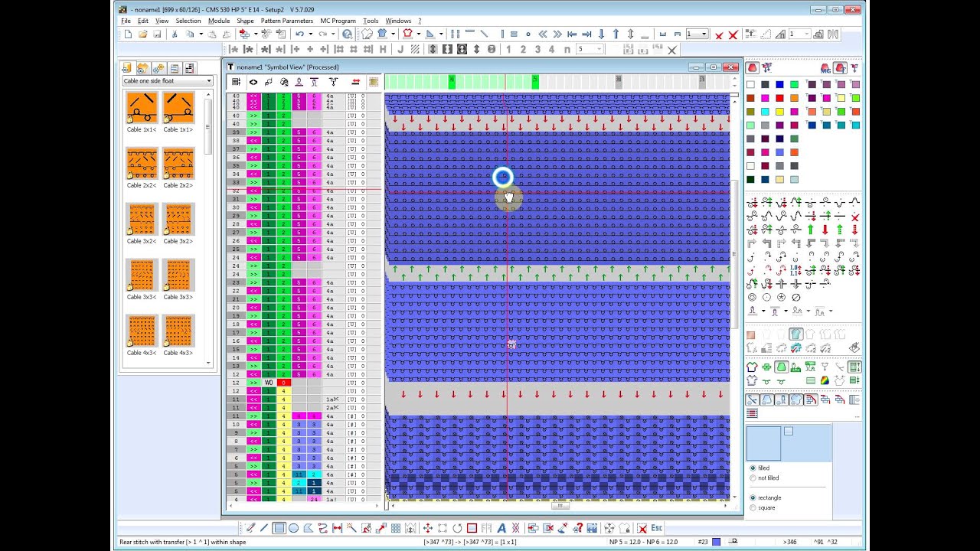Open the Pattern Parameters menu
This screenshot has width=980, height=551.
coord(287,21)
